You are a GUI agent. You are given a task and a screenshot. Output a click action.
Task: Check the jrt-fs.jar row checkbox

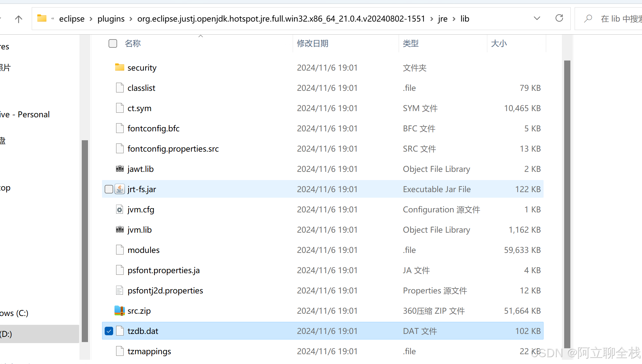coord(109,189)
